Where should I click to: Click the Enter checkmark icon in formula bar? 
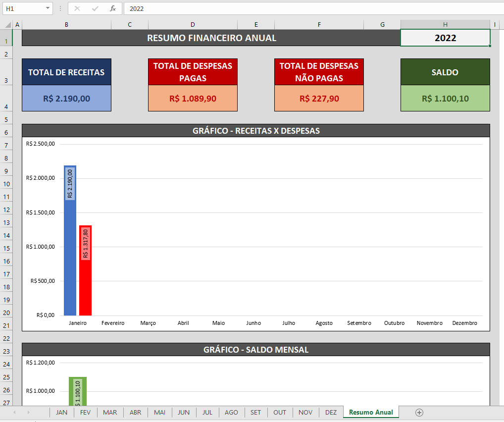tap(95, 8)
